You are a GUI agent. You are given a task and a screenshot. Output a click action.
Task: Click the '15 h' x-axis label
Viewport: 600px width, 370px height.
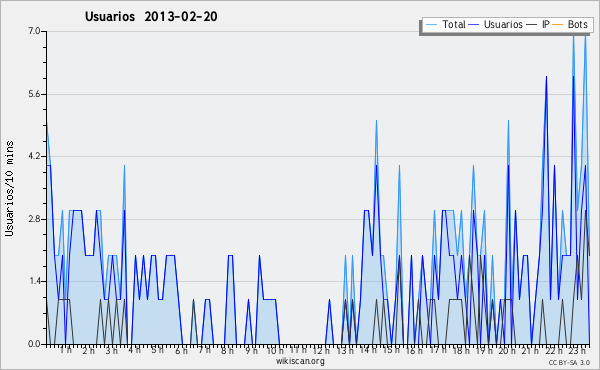point(391,350)
